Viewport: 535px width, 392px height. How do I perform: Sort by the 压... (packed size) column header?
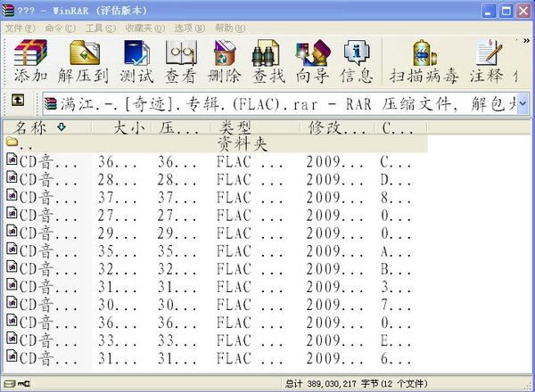[180, 127]
